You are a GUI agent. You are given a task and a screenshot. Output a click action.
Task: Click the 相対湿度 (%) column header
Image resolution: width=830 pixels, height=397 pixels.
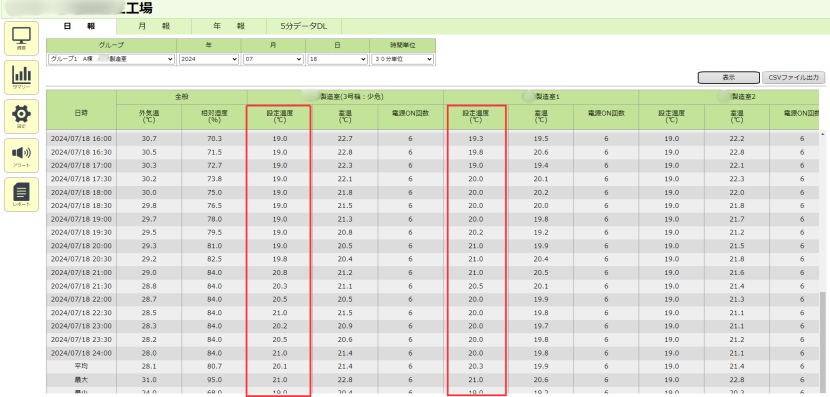click(x=214, y=116)
